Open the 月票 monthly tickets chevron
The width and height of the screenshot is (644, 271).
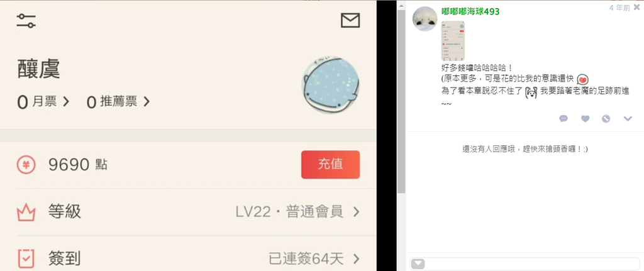coord(66,101)
